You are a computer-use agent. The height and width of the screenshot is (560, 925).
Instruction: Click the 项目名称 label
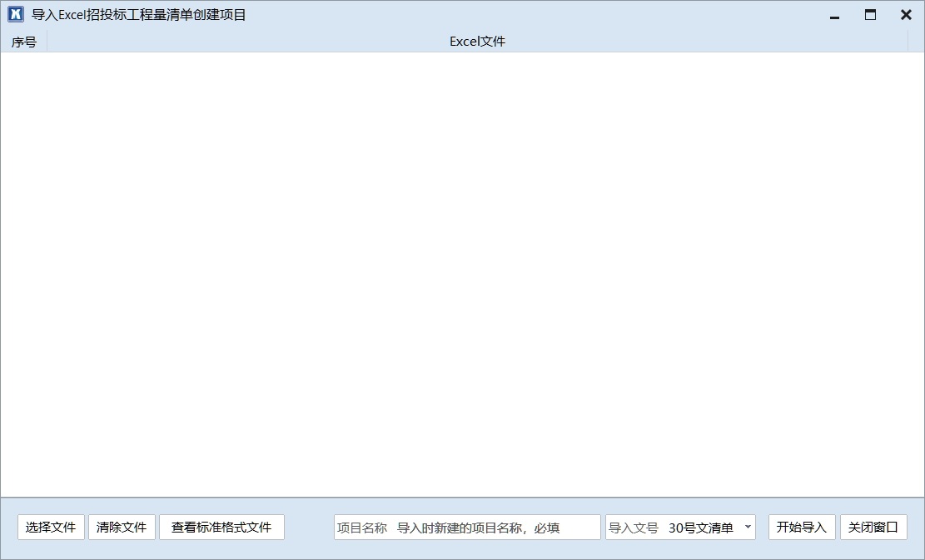(361, 528)
